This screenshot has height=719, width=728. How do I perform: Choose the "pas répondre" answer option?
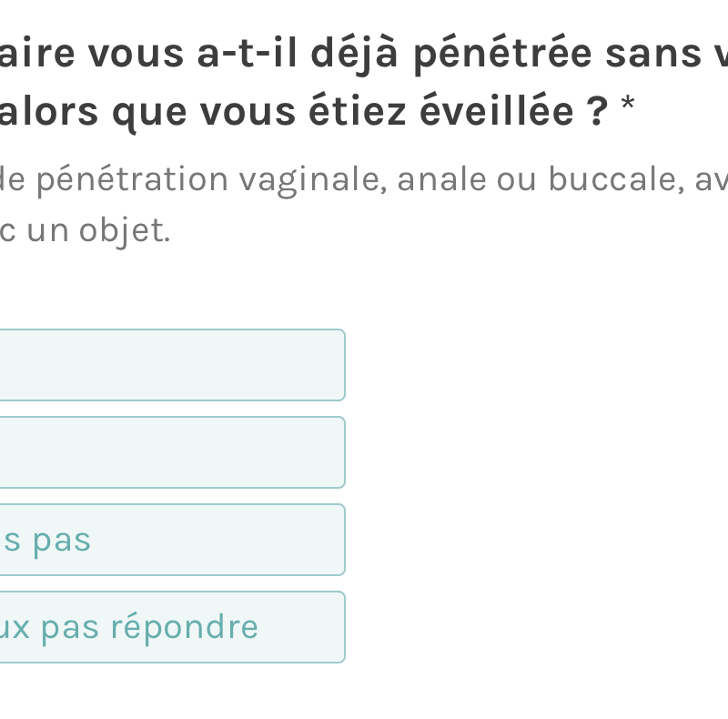[171, 627]
